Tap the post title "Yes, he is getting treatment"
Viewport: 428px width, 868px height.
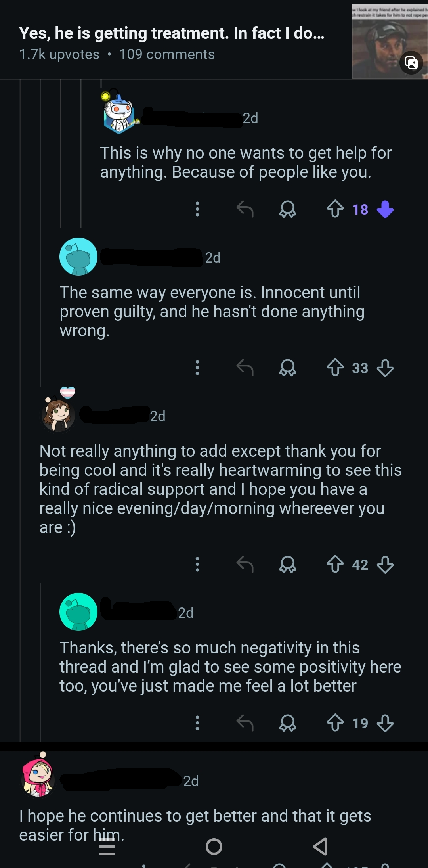pos(172,33)
